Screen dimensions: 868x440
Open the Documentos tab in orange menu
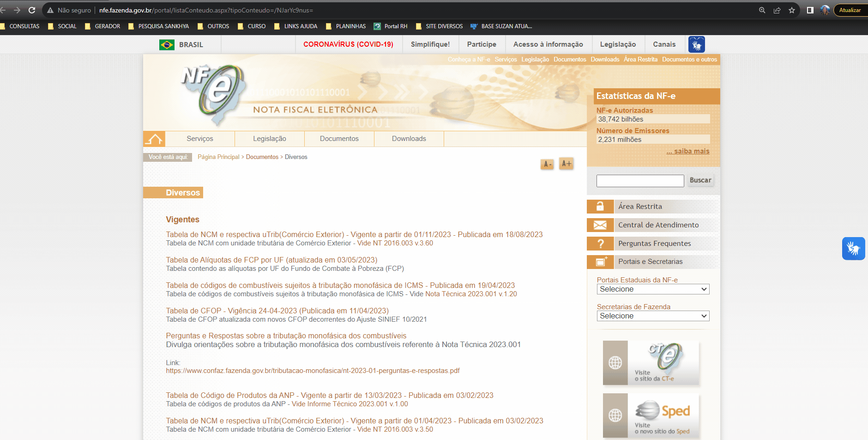339,139
